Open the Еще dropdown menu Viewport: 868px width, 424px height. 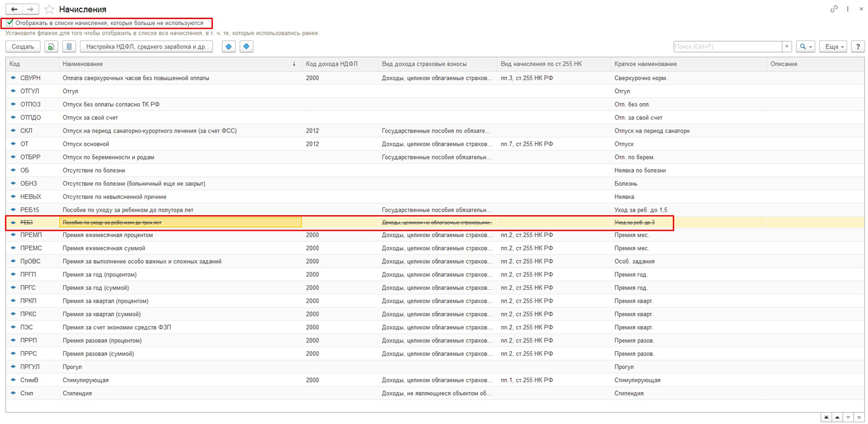(833, 47)
